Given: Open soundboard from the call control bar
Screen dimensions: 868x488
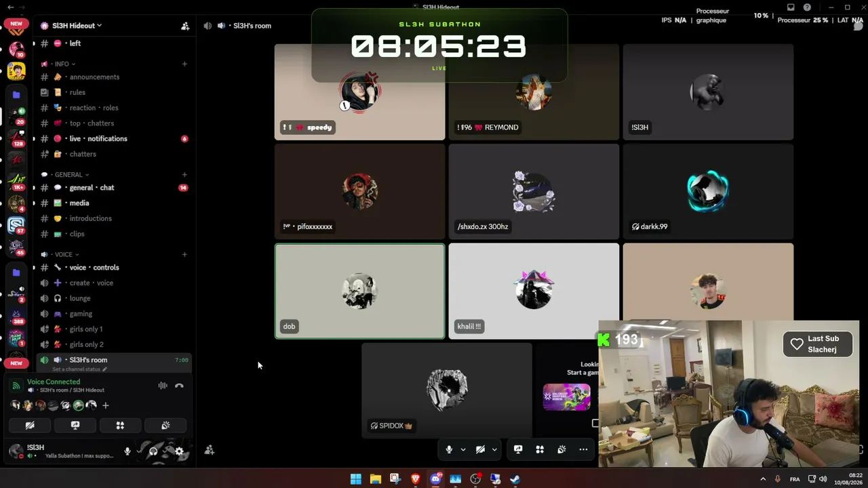Looking at the screenshot, I should [561, 449].
